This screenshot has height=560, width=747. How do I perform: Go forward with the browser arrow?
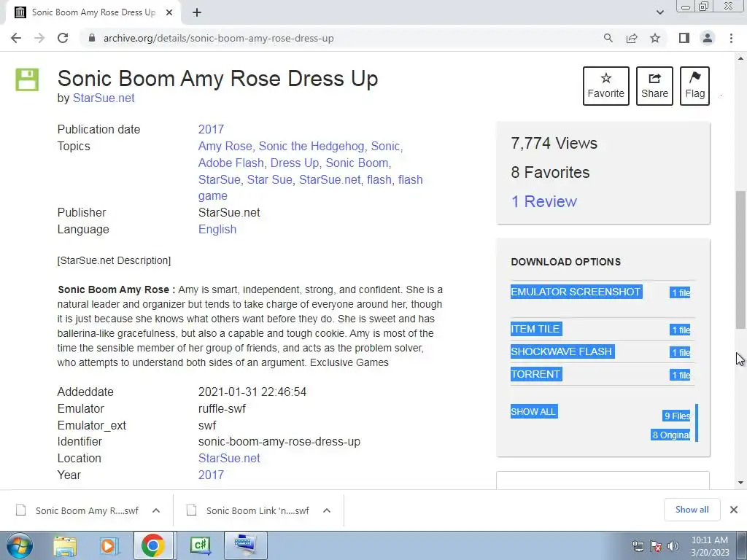tap(39, 38)
